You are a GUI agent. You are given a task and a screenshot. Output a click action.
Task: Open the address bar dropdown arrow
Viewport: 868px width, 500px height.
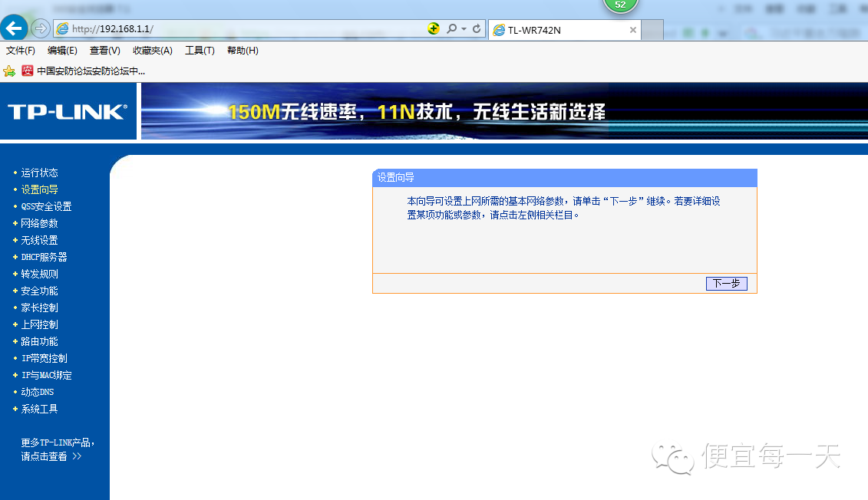click(464, 29)
